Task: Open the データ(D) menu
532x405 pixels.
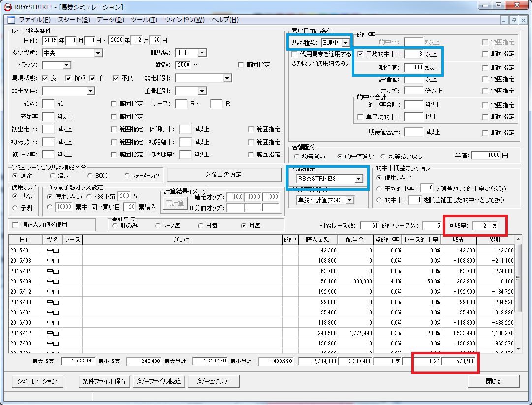Action: coord(110,20)
